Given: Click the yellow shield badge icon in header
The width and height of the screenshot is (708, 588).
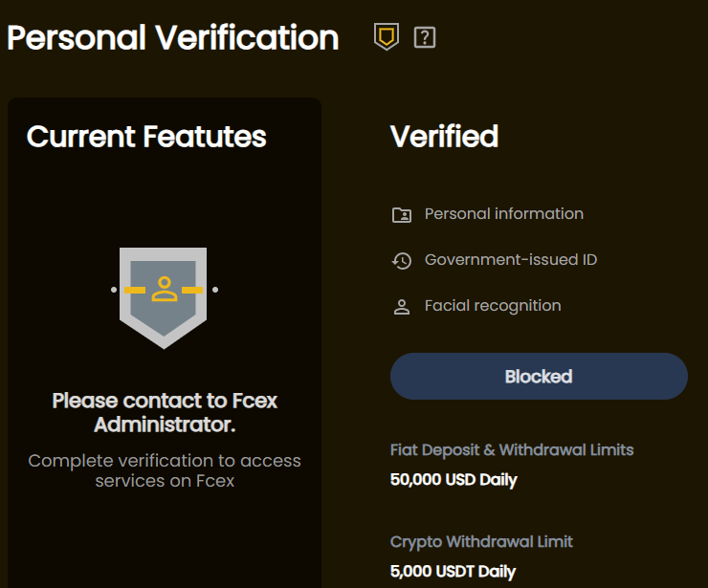Looking at the screenshot, I should (x=387, y=36).
